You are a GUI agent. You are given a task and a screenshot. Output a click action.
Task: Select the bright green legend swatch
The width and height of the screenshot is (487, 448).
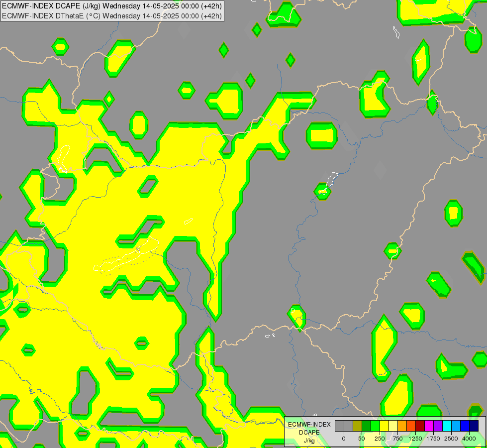click(376, 426)
